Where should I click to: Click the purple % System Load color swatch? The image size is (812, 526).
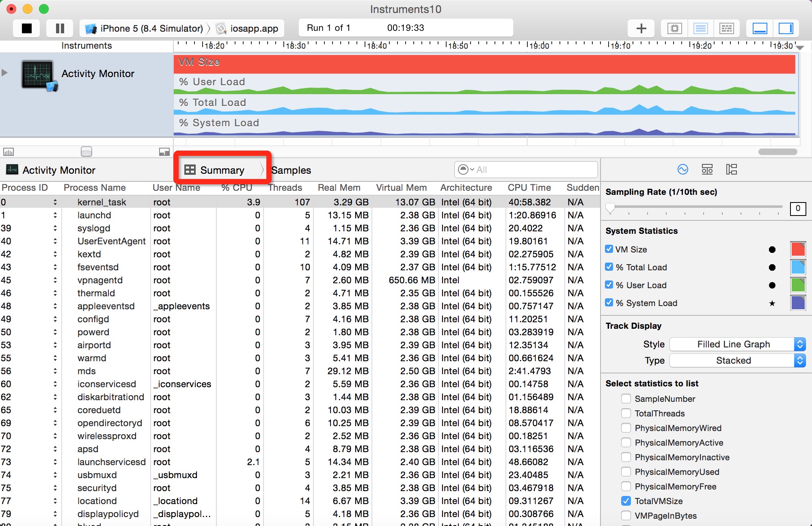pyautogui.click(x=798, y=303)
